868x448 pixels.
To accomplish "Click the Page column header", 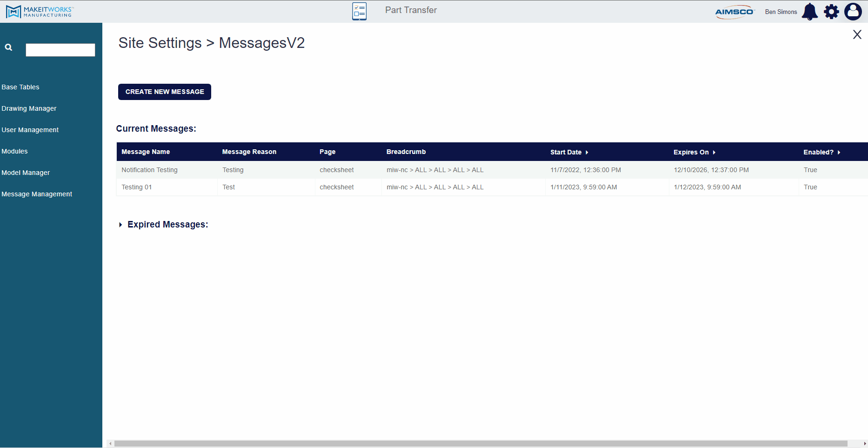I will point(327,152).
